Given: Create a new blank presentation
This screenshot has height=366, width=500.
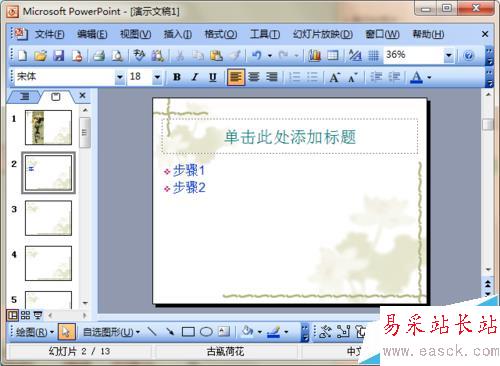Looking at the screenshot, I should pos(22,55).
